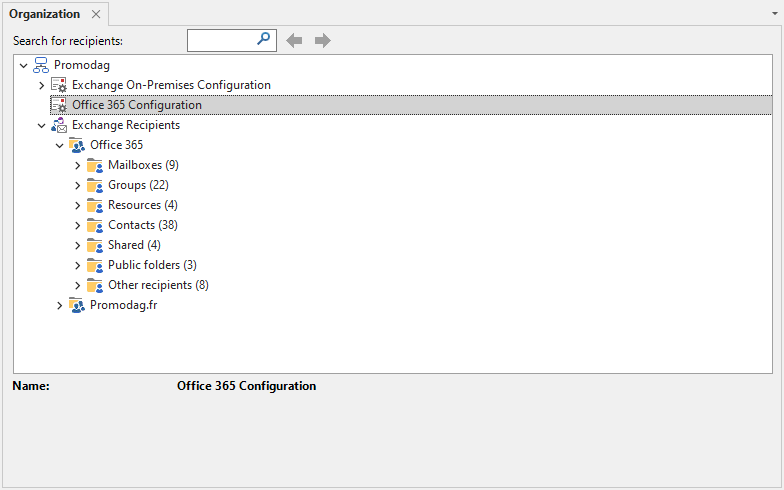Expand the Public folders (3) node

pyautogui.click(x=78, y=266)
